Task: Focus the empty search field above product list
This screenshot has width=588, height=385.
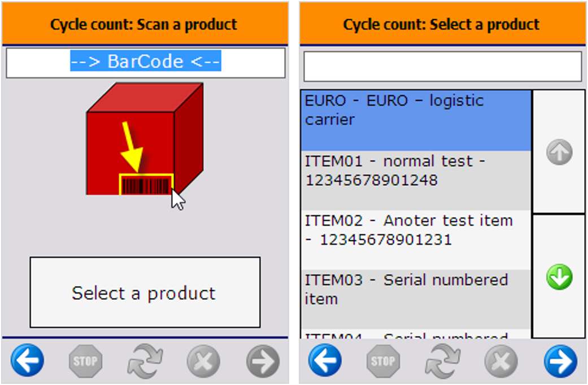Action: [x=442, y=67]
